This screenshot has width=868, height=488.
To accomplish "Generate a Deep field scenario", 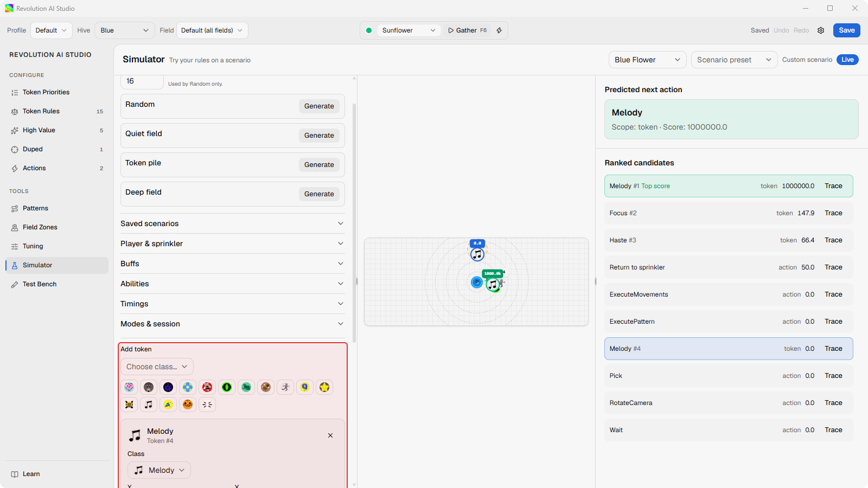I will [x=319, y=194].
